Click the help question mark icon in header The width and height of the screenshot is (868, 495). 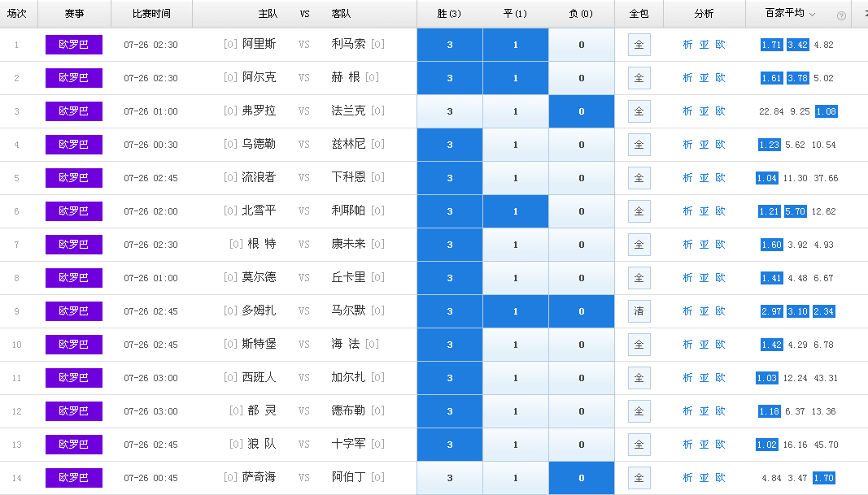coord(841,15)
